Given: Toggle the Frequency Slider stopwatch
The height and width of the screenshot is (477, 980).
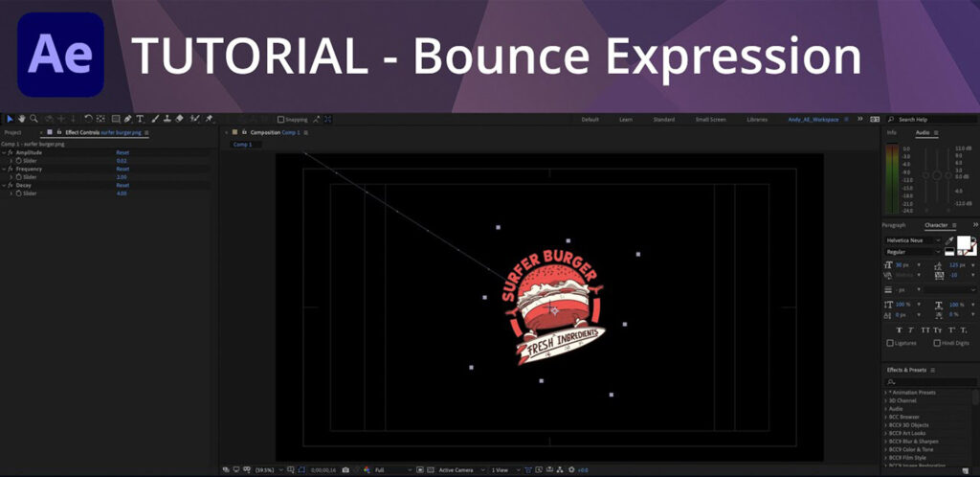Looking at the screenshot, I should coord(18,177).
